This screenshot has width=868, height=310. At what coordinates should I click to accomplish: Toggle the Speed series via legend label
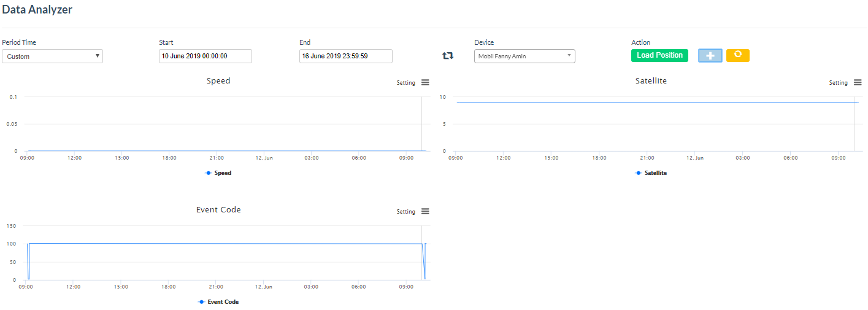[223, 173]
